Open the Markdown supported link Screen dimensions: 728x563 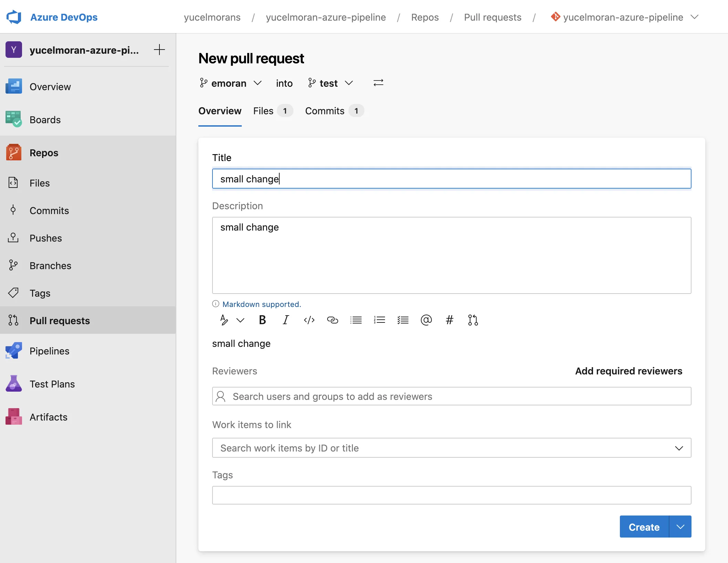(x=262, y=304)
